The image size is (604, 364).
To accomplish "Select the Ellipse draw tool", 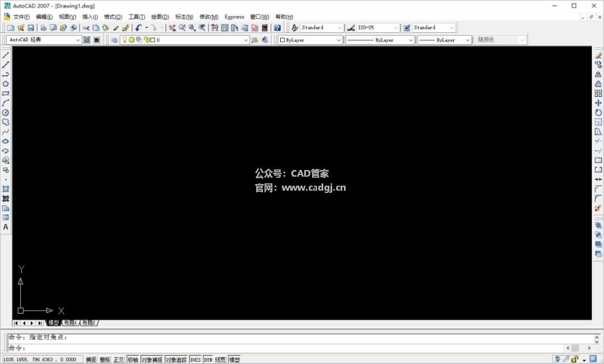I will pyautogui.click(x=6, y=141).
